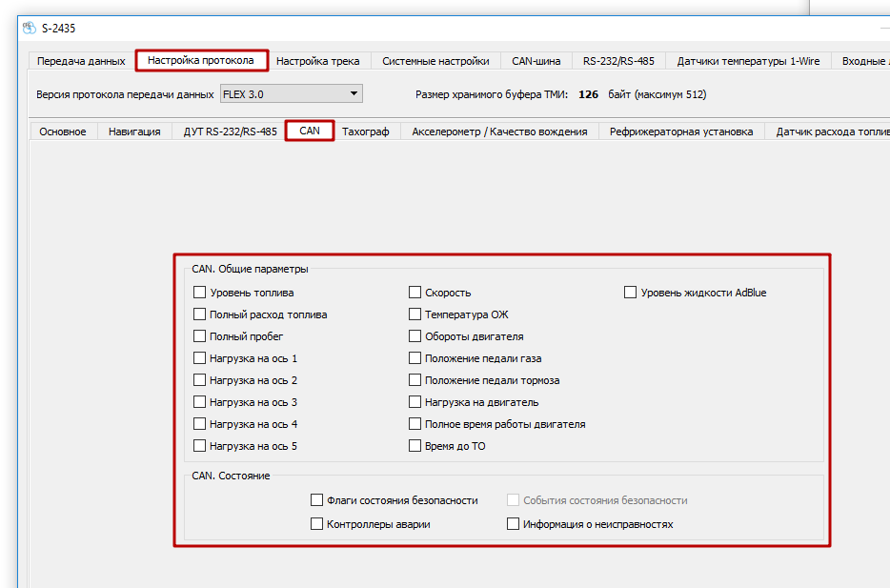The height and width of the screenshot is (588, 890).
Task: Toggle the Обороты двигателя checkbox
Action: point(415,336)
